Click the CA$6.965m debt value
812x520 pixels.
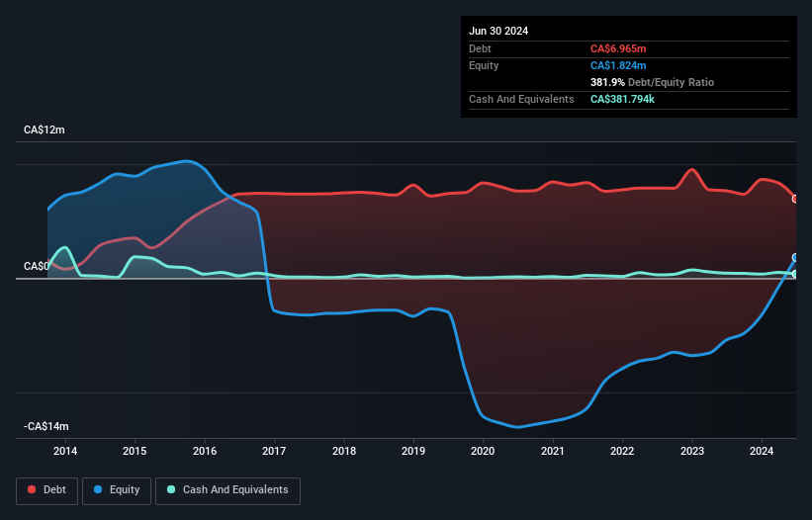[618, 48]
